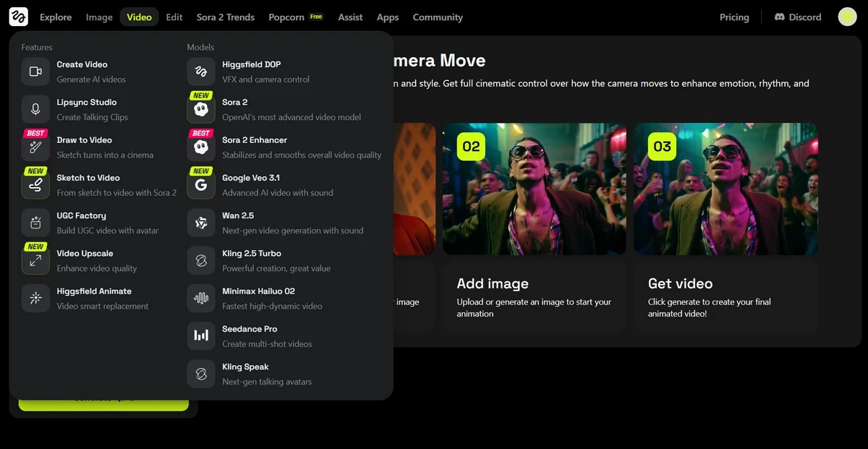Image resolution: width=868 pixels, height=449 pixels.
Task: Pick the Sora 2 Enhancer name
Action: pyautogui.click(x=255, y=140)
